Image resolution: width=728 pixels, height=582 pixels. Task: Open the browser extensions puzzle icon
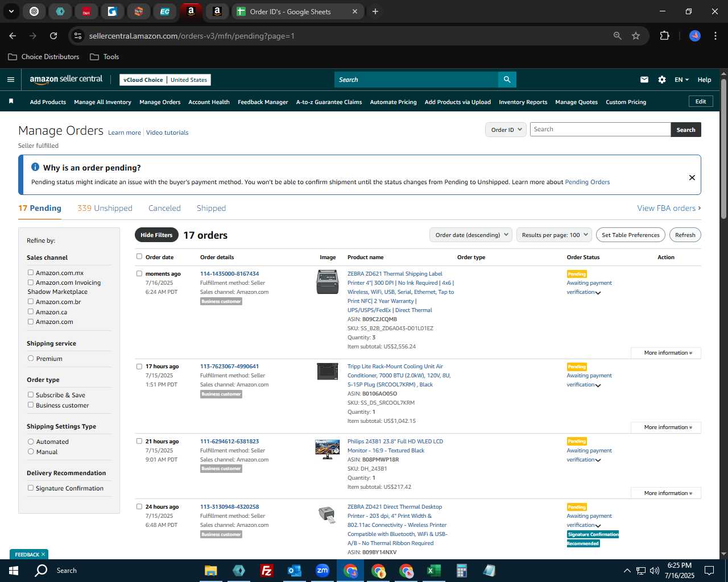[664, 36]
